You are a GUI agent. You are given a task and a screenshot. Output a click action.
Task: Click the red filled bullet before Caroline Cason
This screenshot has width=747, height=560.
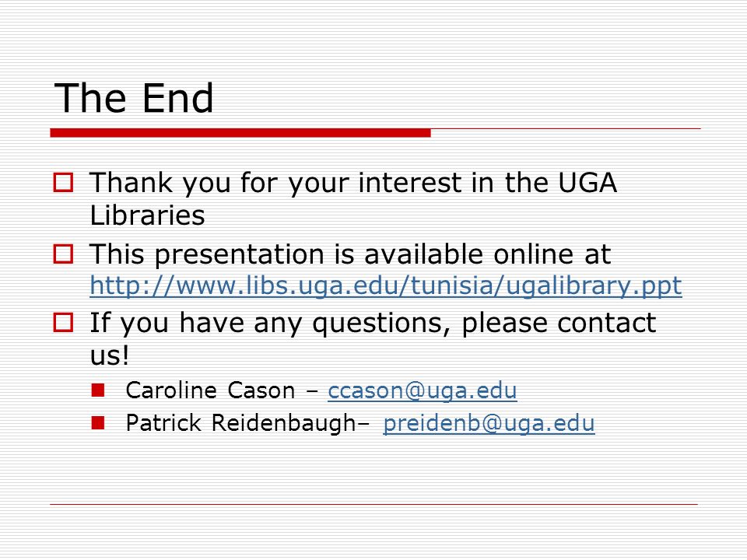click(x=98, y=390)
